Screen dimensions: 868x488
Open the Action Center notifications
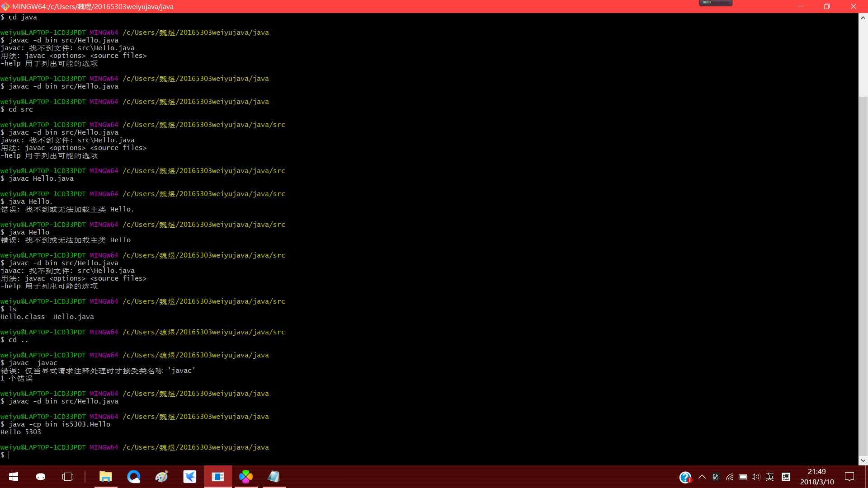[x=849, y=477]
